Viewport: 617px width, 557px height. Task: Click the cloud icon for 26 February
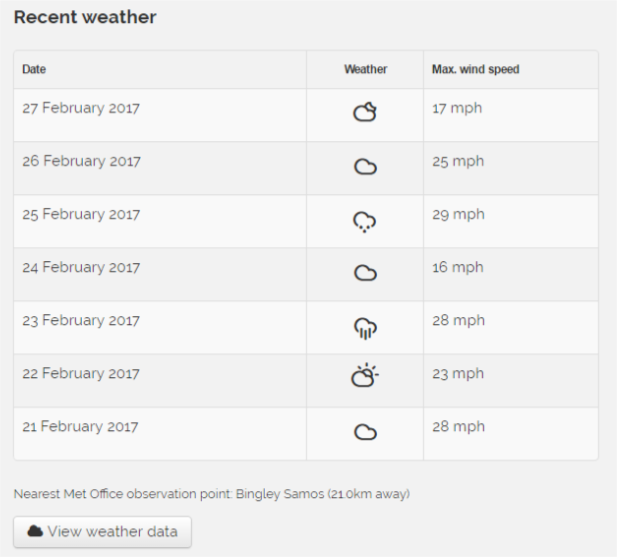pos(366,167)
